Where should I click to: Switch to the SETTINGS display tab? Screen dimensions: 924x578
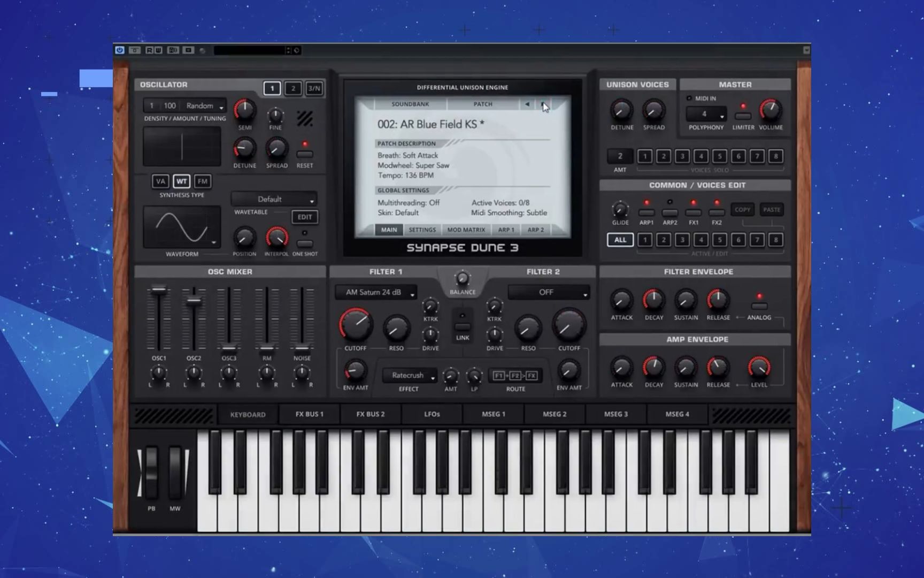click(422, 230)
